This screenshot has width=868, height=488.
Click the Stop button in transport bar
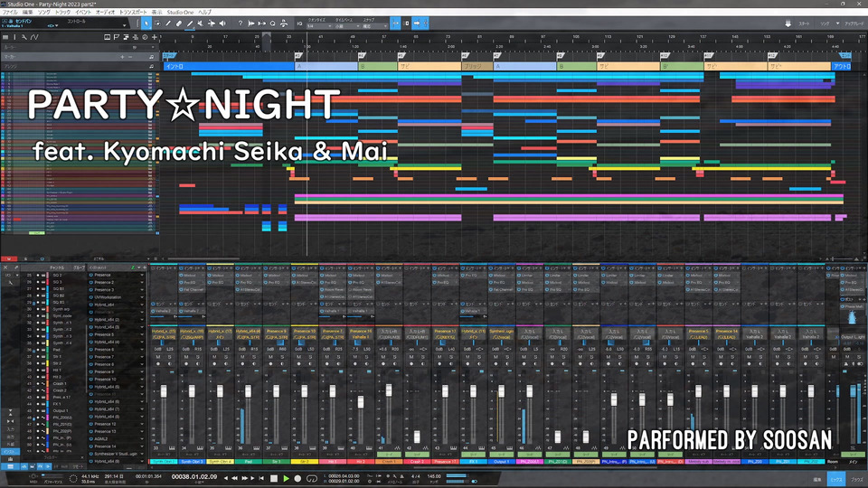click(x=274, y=477)
